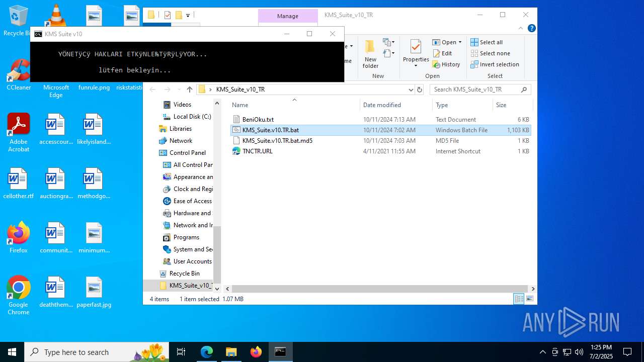Expand the address bar history dropdown
Viewport: 644px width, 362px height.
point(411,89)
